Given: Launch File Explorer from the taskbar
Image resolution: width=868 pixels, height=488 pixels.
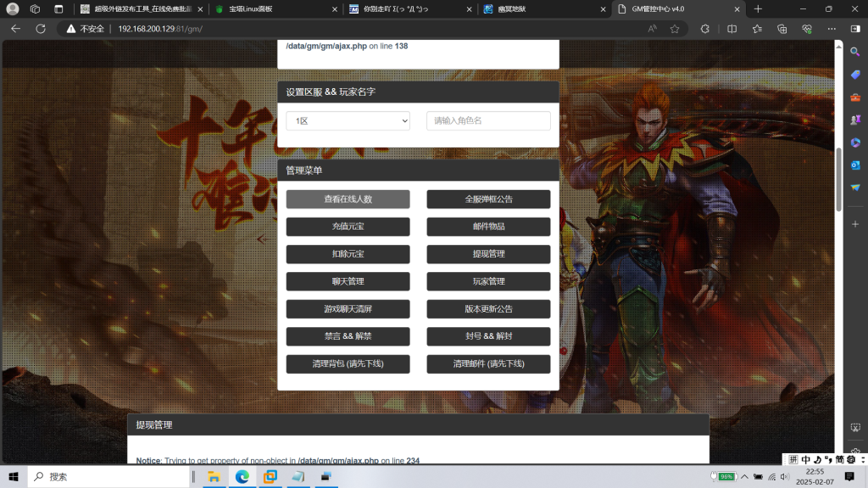Looking at the screenshot, I should click(214, 476).
